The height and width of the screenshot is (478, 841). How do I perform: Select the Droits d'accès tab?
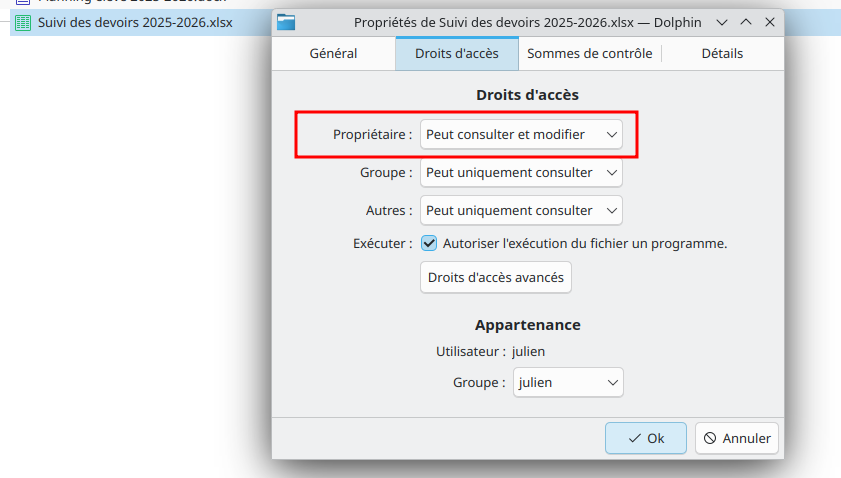pyautogui.click(x=456, y=54)
